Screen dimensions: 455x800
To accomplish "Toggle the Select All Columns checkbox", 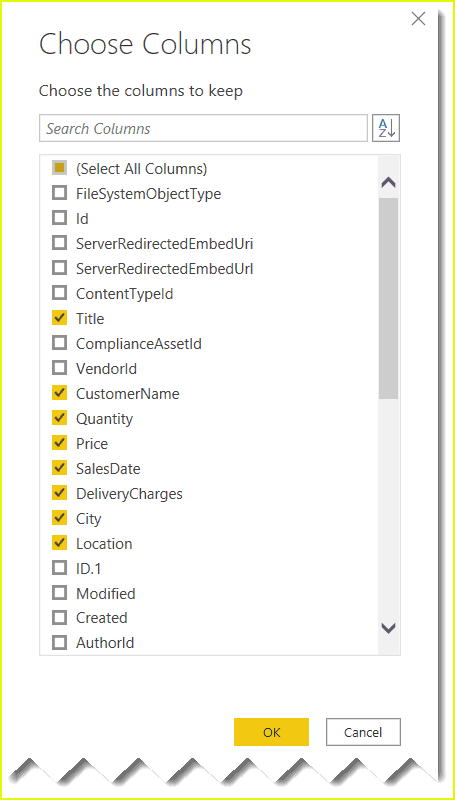I will click(x=60, y=168).
